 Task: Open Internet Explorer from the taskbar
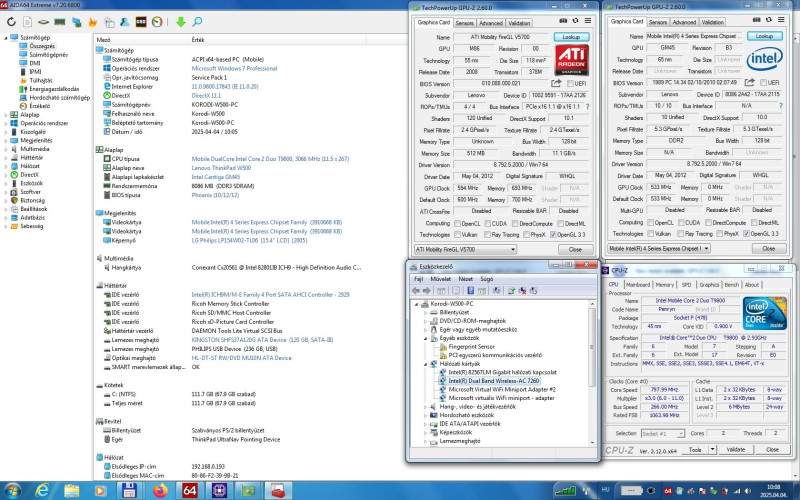click(x=43, y=491)
